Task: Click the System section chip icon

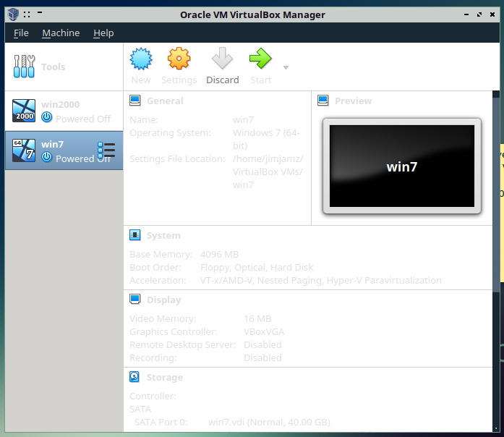Action: [x=135, y=235]
